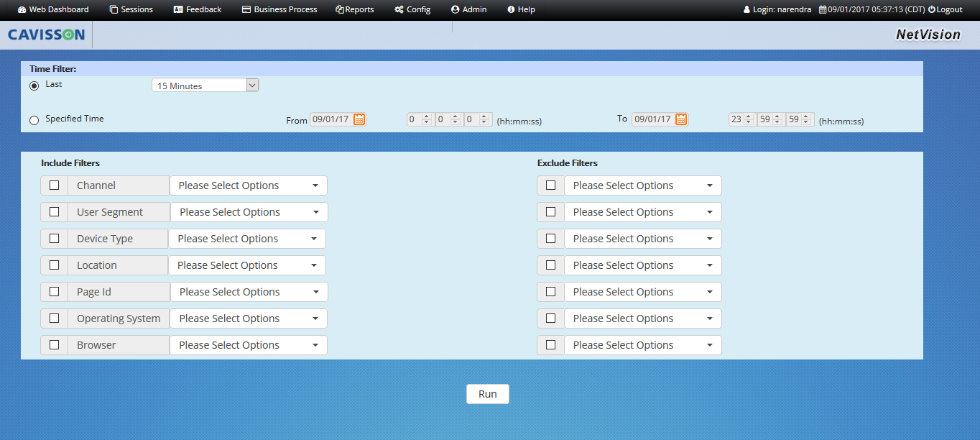Enable the Browser include filter checkbox
The height and width of the screenshot is (440, 980).
click(54, 345)
